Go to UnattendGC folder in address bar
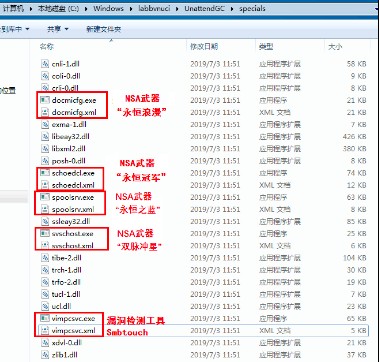Viewport: 379px width, 362px height. pyautogui.click(x=205, y=8)
